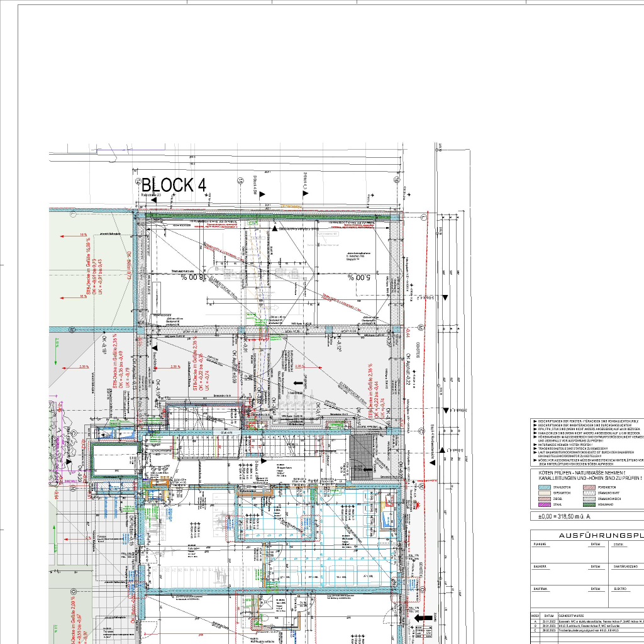644x644 pixels.
Task: Click grid axis circle 15 at top
Action: pyautogui.click(x=240, y=180)
